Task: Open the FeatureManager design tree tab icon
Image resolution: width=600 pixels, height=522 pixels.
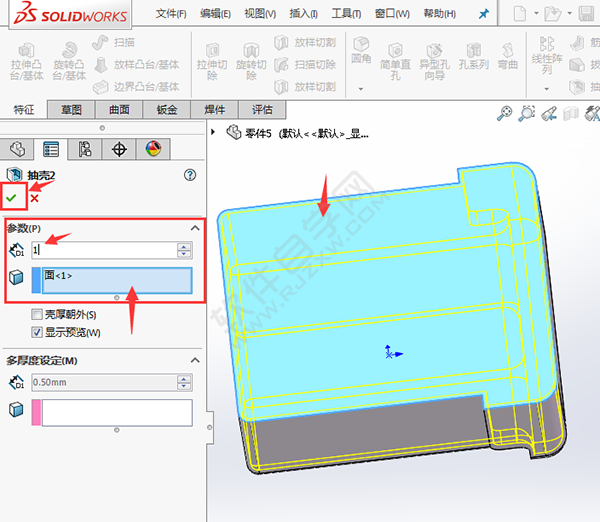Action: point(17,149)
